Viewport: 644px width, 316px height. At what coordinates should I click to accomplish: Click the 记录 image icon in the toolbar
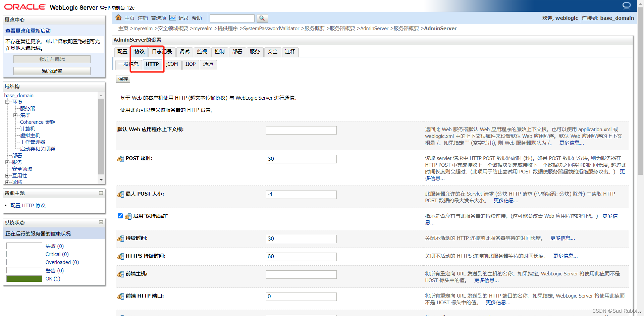point(172,18)
